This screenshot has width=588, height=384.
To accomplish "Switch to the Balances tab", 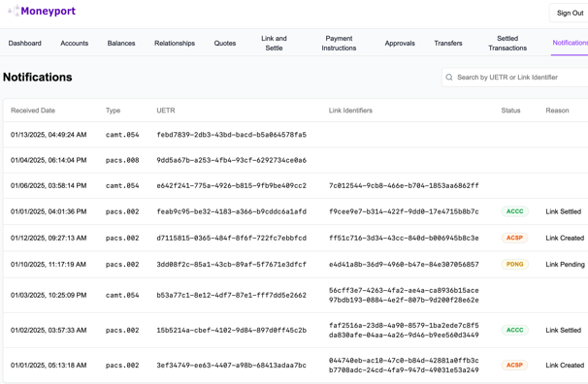I will (121, 43).
